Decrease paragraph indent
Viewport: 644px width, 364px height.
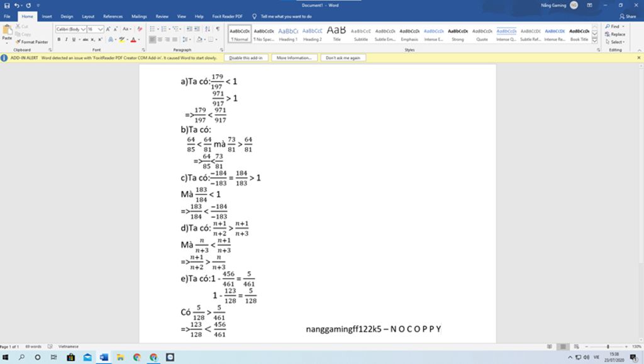(x=189, y=29)
